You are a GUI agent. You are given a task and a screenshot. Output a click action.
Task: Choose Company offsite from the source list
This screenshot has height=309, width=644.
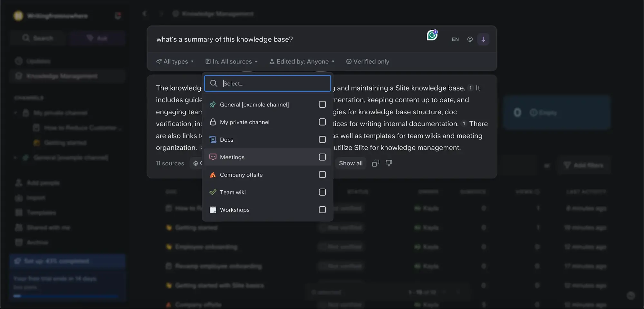pos(241,175)
